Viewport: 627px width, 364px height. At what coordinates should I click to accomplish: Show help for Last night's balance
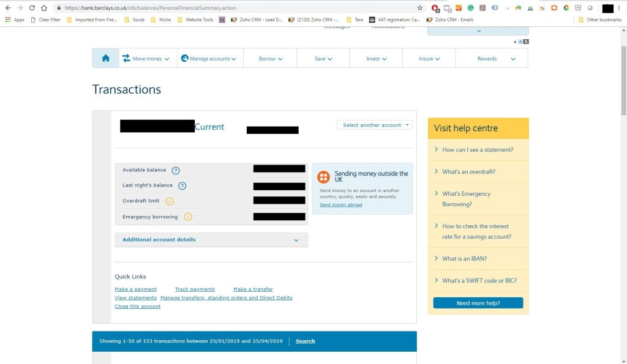[182, 186]
